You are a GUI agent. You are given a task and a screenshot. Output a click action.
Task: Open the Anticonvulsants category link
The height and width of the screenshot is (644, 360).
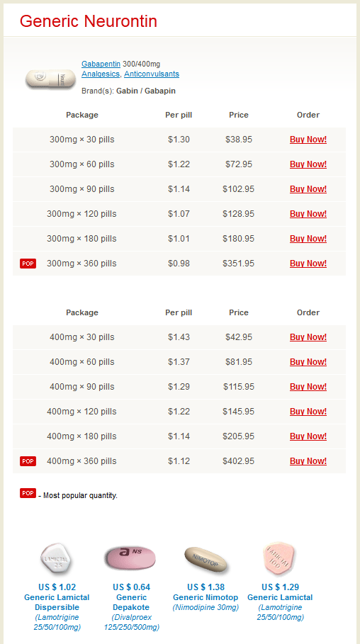point(152,74)
